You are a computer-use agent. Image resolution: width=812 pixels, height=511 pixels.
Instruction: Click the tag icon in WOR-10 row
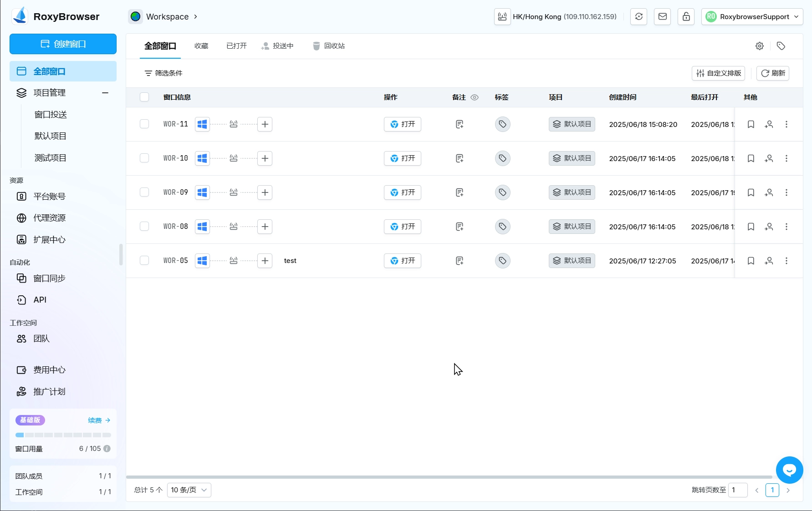coord(502,158)
